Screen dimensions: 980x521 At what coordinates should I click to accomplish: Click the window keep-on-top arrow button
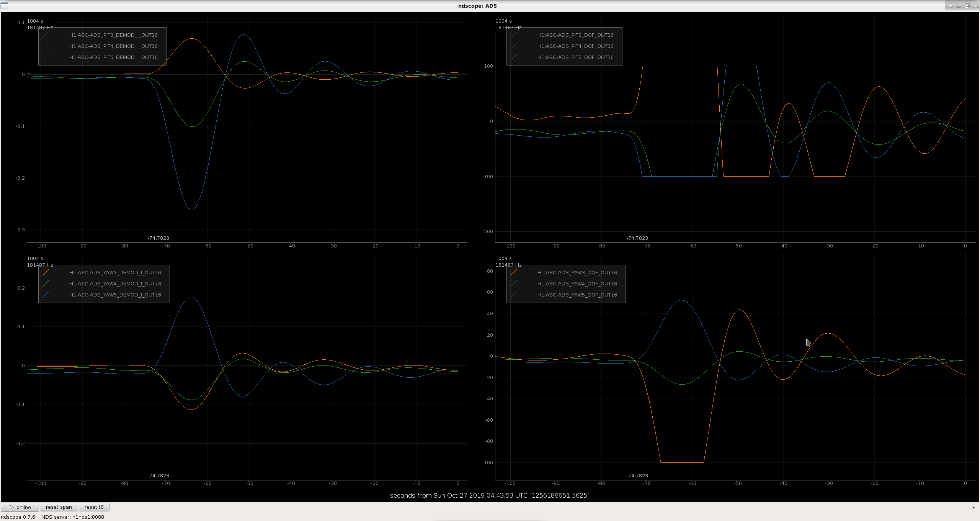coord(950,6)
